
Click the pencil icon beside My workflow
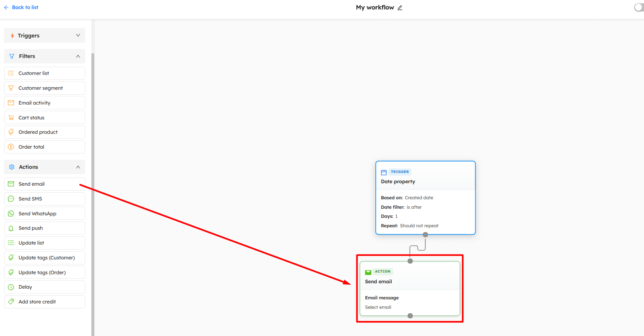coord(400,7)
